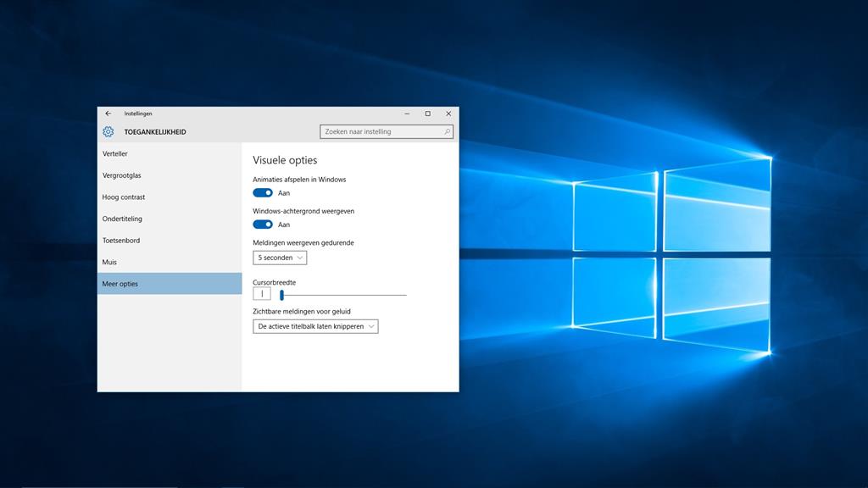Turn off Animaties afspelen in Windows toggle
This screenshot has height=488, width=868.
(x=263, y=192)
